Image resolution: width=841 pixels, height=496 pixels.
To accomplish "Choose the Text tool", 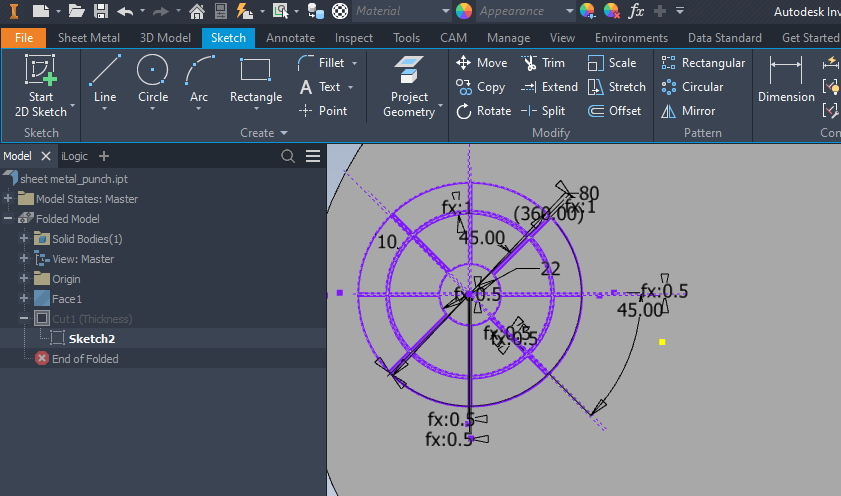I will tap(320, 87).
